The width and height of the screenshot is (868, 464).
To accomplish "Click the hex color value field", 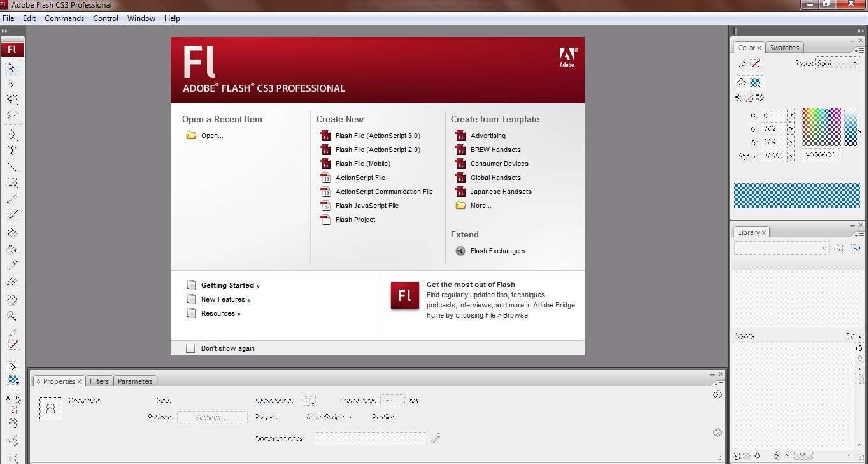I will click(822, 155).
